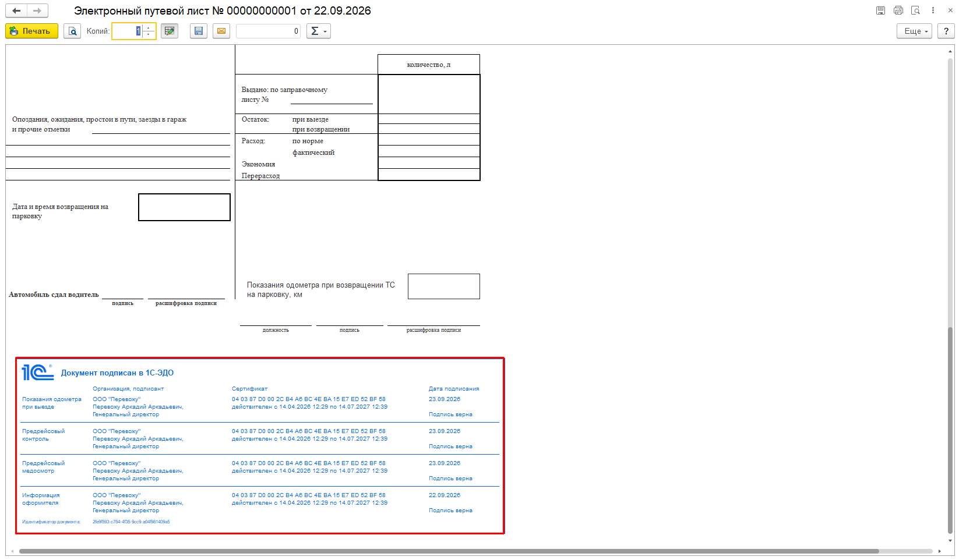Click the return date and time box
Image resolution: width=959 pixels, height=560 pixels.
184,207
